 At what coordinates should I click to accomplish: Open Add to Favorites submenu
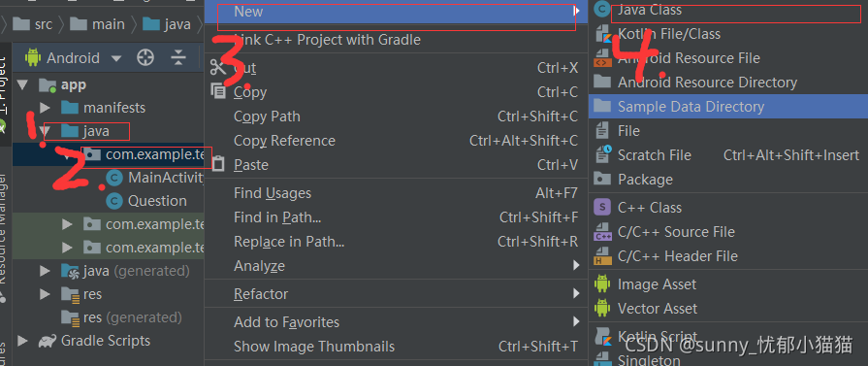tap(396, 322)
